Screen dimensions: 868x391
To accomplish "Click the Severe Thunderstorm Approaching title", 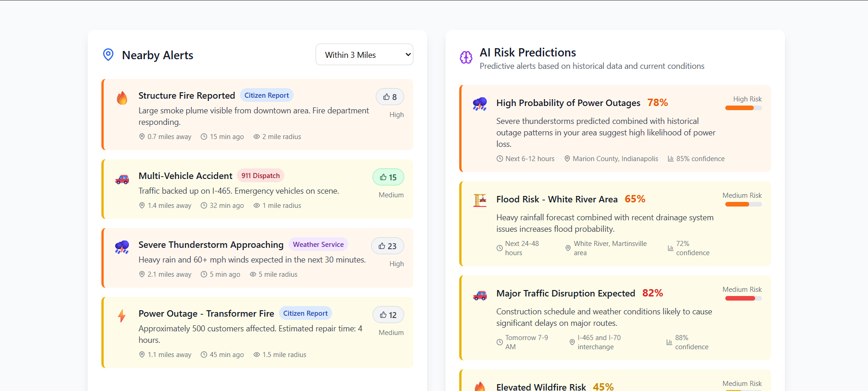I will click(211, 245).
